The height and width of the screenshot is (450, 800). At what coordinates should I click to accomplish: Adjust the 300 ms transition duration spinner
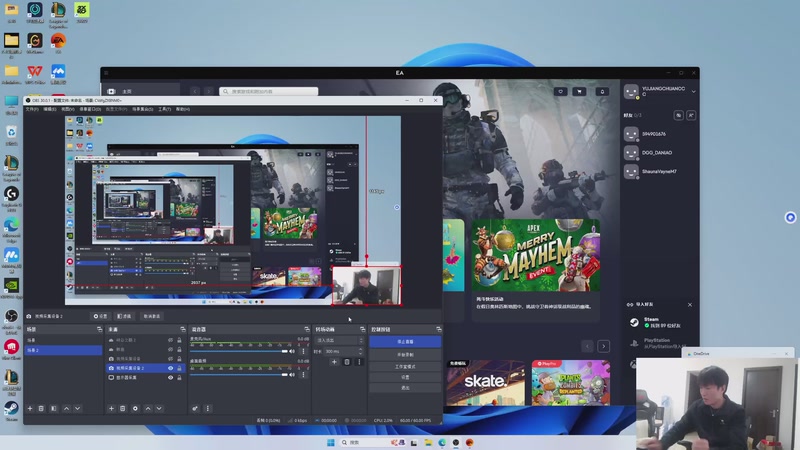[360, 351]
